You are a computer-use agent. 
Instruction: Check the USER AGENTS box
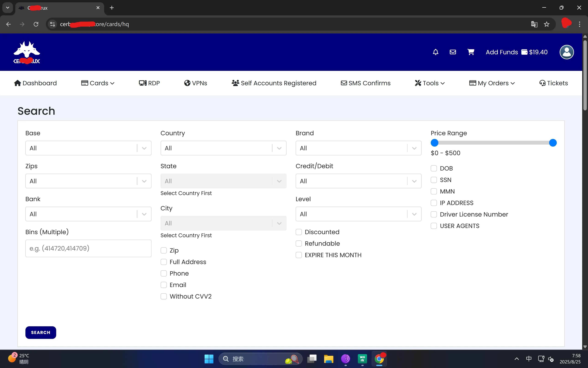click(x=434, y=226)
